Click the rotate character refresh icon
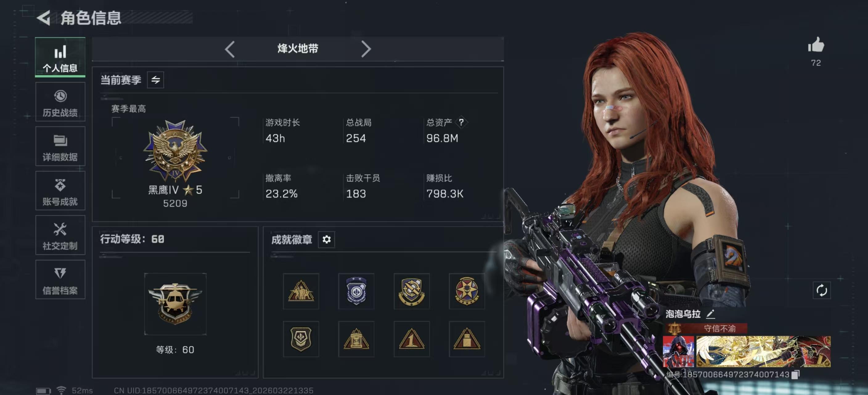868x395 pixels. (821, 290)
